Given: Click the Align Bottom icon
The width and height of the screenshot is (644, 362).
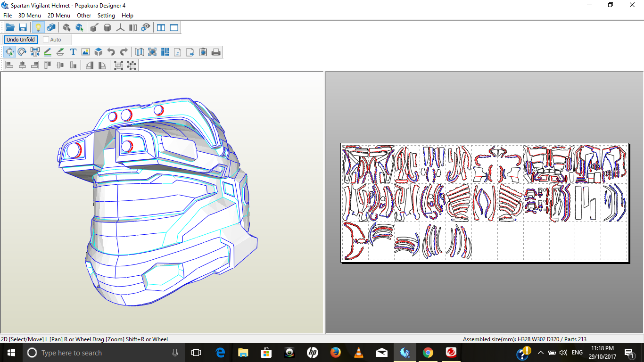Looking at the screenshot, I should coord(73,65).
